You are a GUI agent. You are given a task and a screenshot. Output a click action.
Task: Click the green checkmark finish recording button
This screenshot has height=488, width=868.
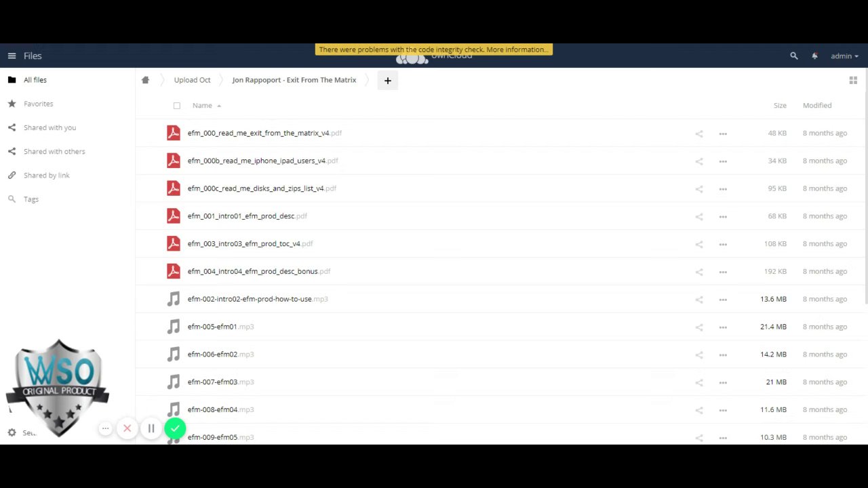[x=175, y=428]
